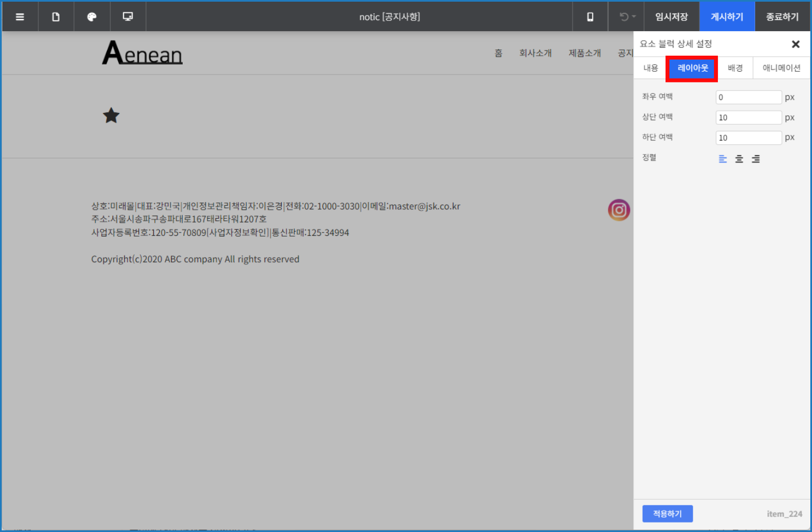The width and height of the screenshot is (812, 532).
Task: Click the 적용하기 apply button
Action: coord(667,514)
